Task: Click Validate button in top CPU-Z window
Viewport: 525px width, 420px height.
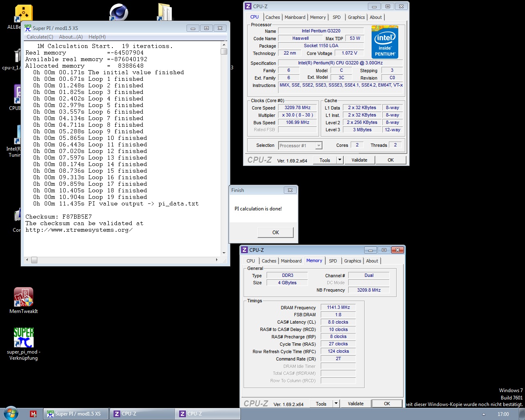Action: tap(359, 160)
